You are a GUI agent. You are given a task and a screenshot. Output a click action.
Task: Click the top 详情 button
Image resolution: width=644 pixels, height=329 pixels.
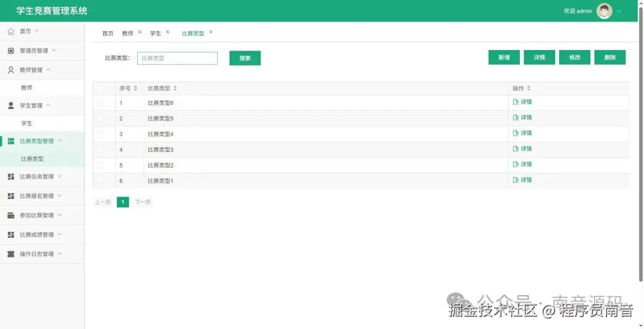[539, 57]
